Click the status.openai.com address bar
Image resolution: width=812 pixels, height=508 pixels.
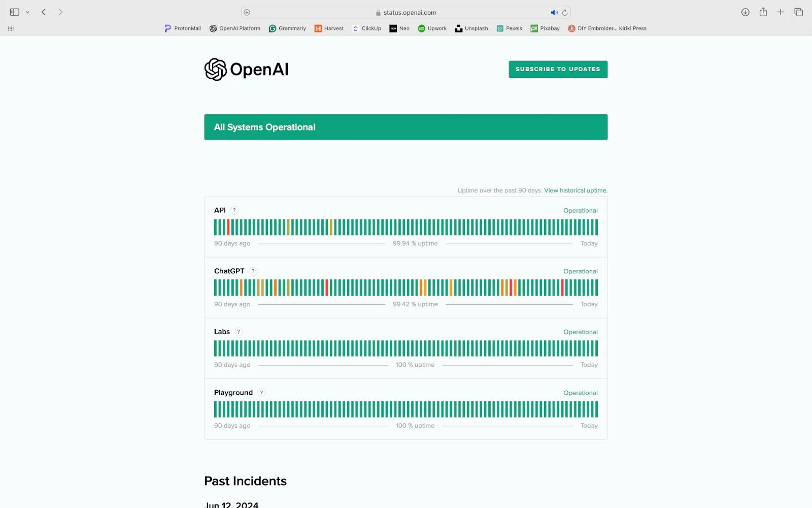coord(406,12)
